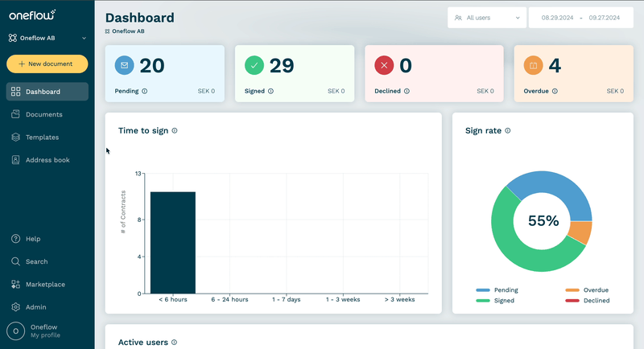This screenshot has width=644, height=349.
Task: Click the Dashboard grid icon
Action: [x=15, y=92]
